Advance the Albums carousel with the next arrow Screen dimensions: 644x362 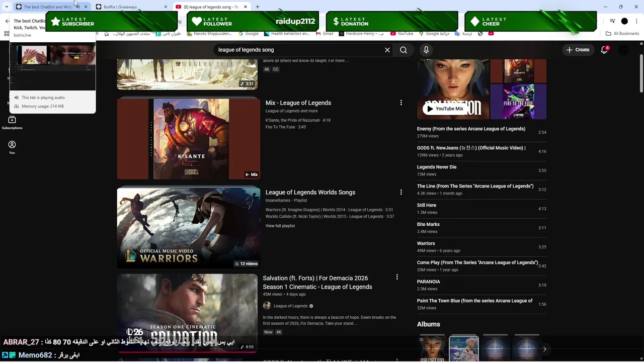(544, 349)
